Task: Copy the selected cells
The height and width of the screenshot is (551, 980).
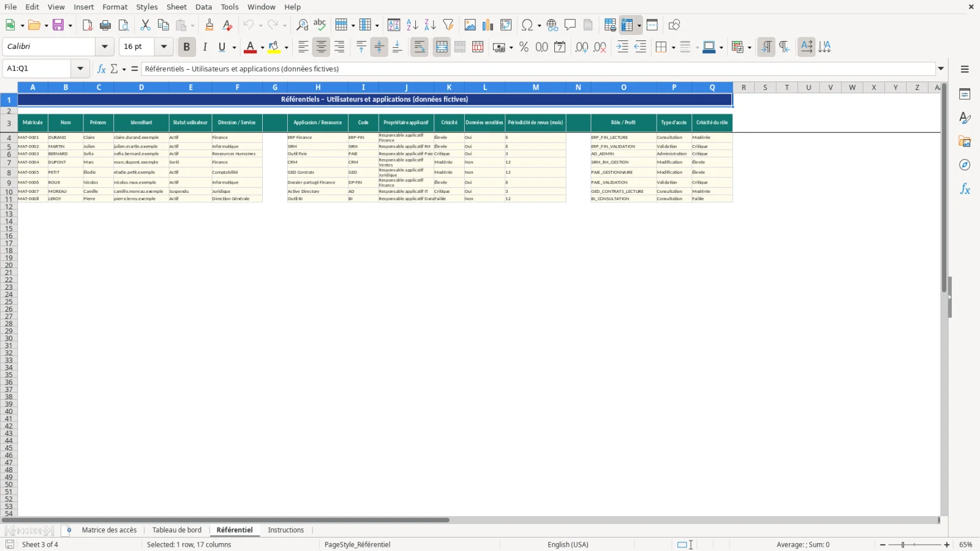Action: (163, 25)
